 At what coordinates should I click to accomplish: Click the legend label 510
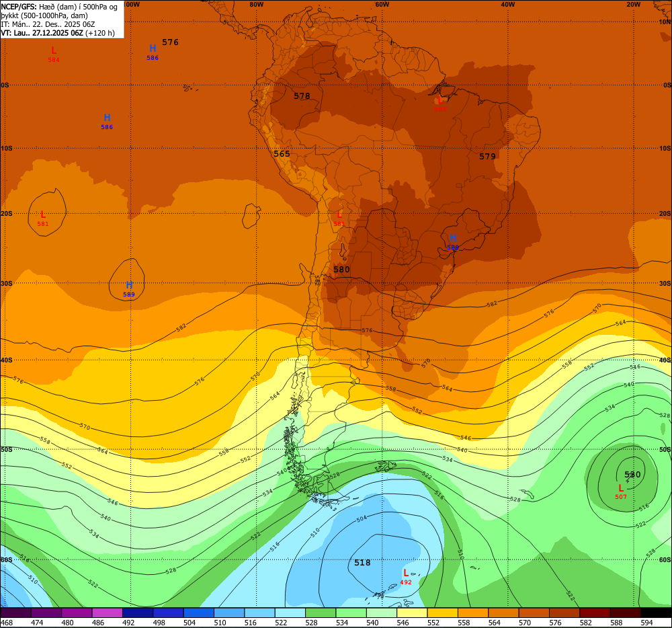click(220, 623)
